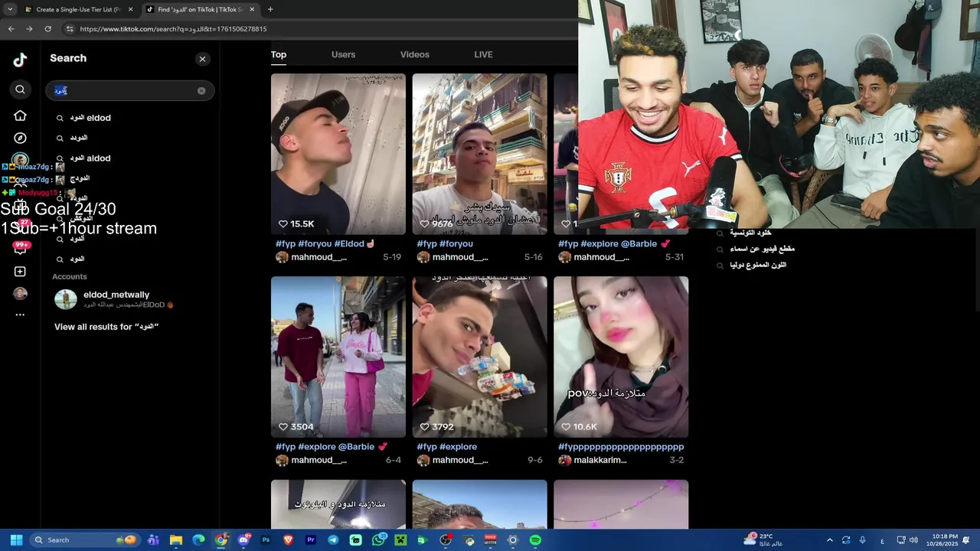The height and width of the screenshot is (551, 980).
Task: Select the suggested search 'مقطع فيديو عن اسماء'
Action: tap(762, 249)
